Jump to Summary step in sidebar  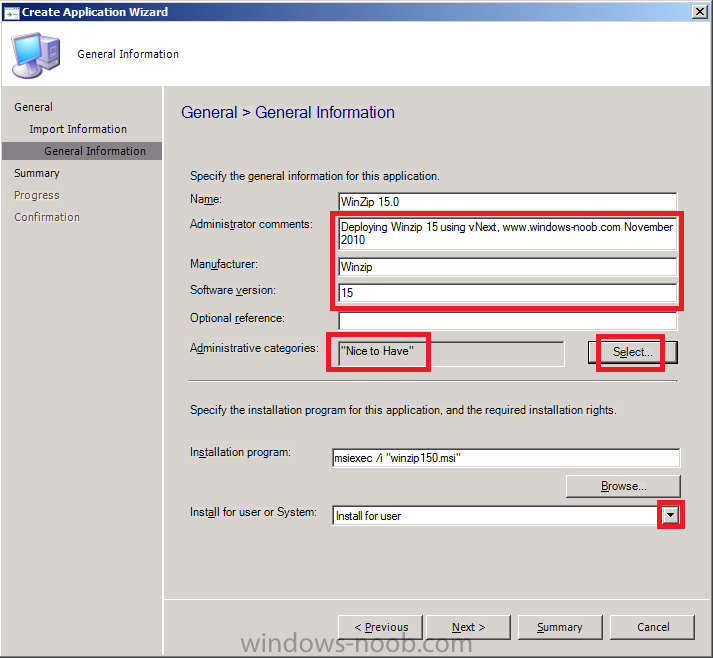pyautogui.click(x=37, y=173)
